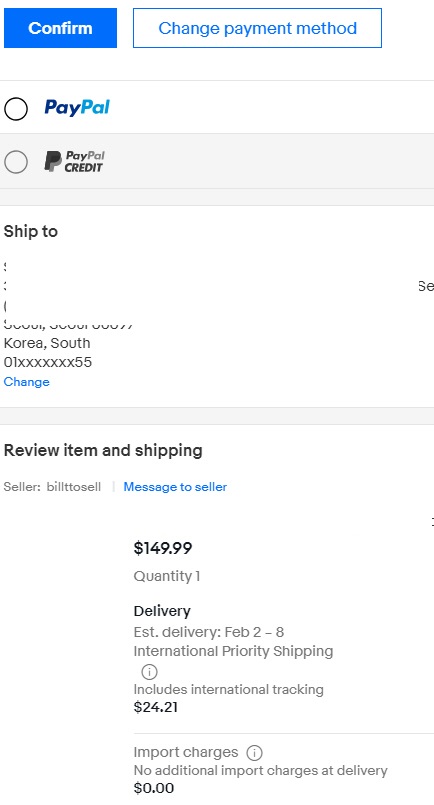Change the Ship to address
434x805 pixels.
coord(27,381)
